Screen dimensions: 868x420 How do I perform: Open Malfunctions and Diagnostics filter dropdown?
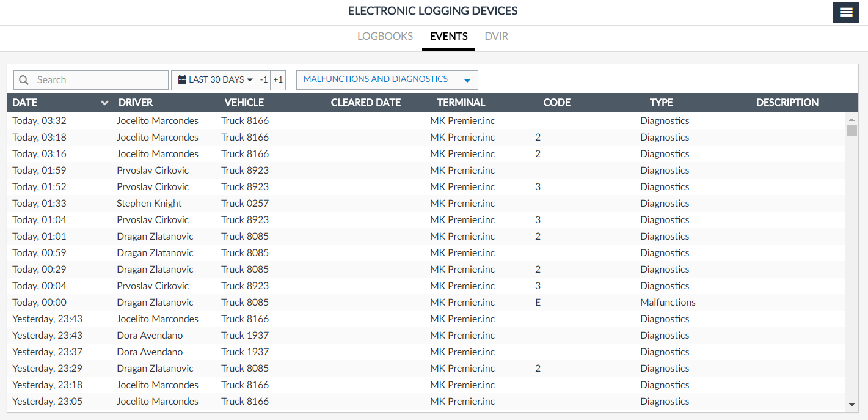tap(387, 80)
